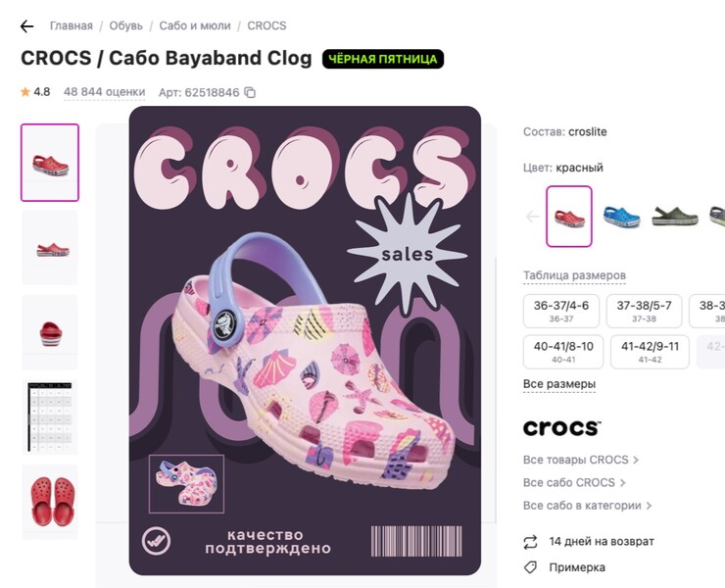Select the blue clog color swatch
The image size is (725, 588).
point(621,216)
